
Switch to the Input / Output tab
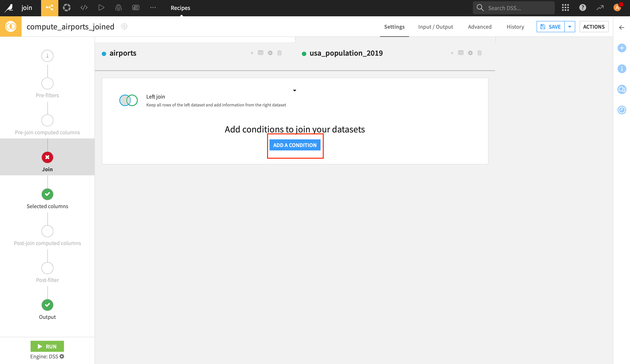436,27
